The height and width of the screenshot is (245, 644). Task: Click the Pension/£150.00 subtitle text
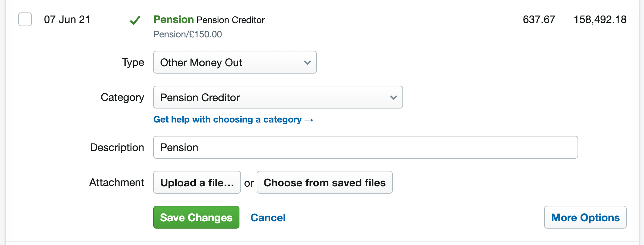(188, 34)
